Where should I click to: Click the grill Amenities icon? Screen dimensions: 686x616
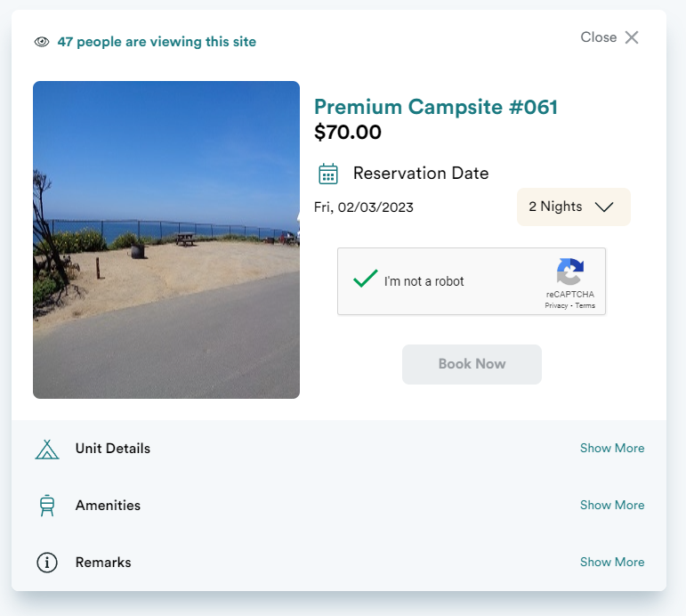click(x=47, y=506)
